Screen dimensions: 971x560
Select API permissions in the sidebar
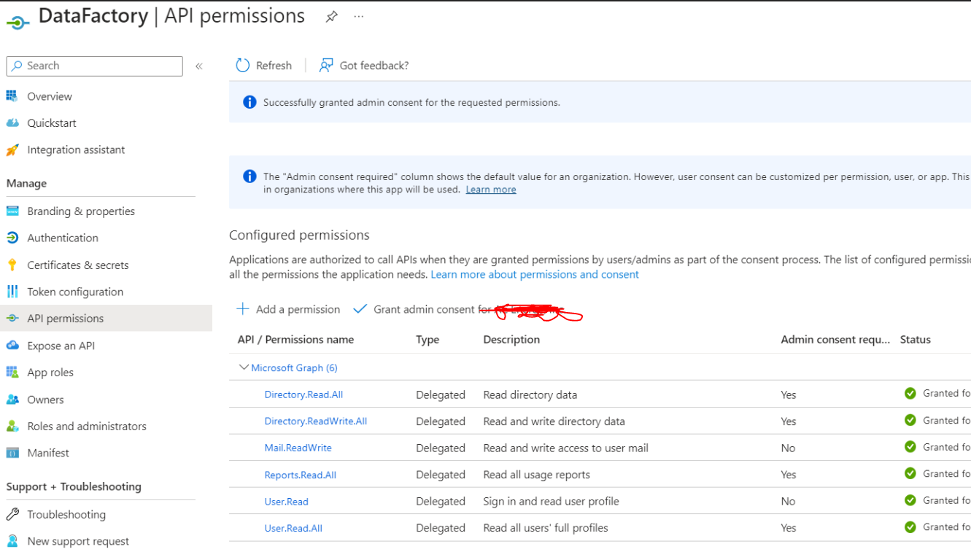tap(66, 319)
